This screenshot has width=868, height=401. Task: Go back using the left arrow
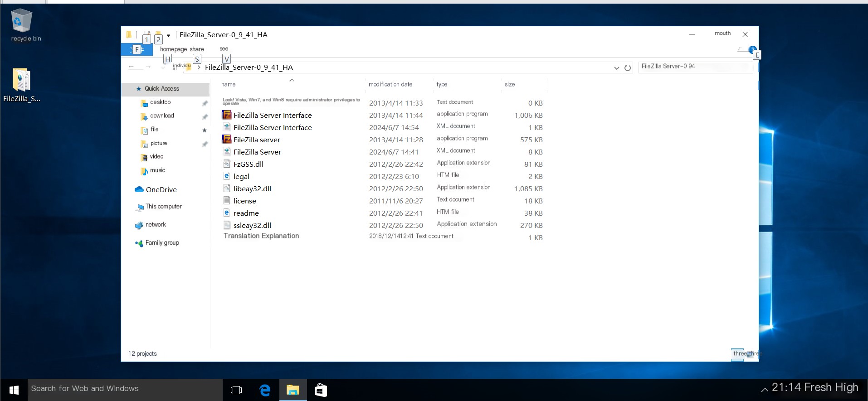132,67
